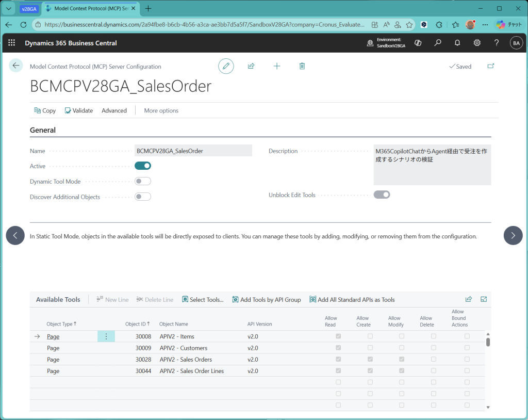Open the Advanced menu
528x420 pixels.
114,110
